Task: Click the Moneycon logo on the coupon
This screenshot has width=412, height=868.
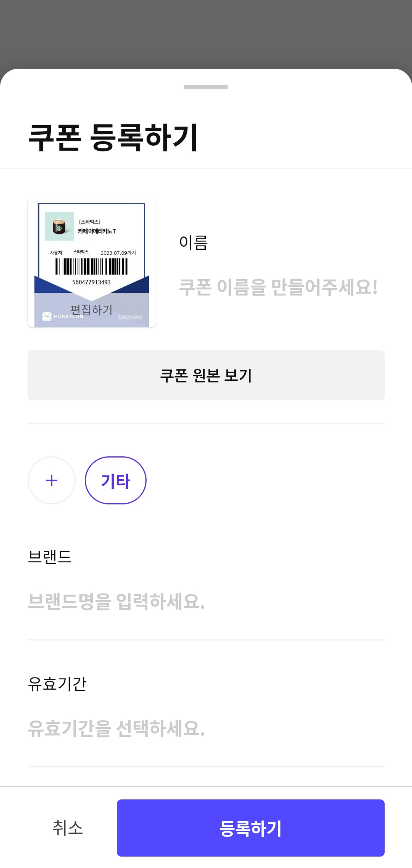Action: coord(63,316)
